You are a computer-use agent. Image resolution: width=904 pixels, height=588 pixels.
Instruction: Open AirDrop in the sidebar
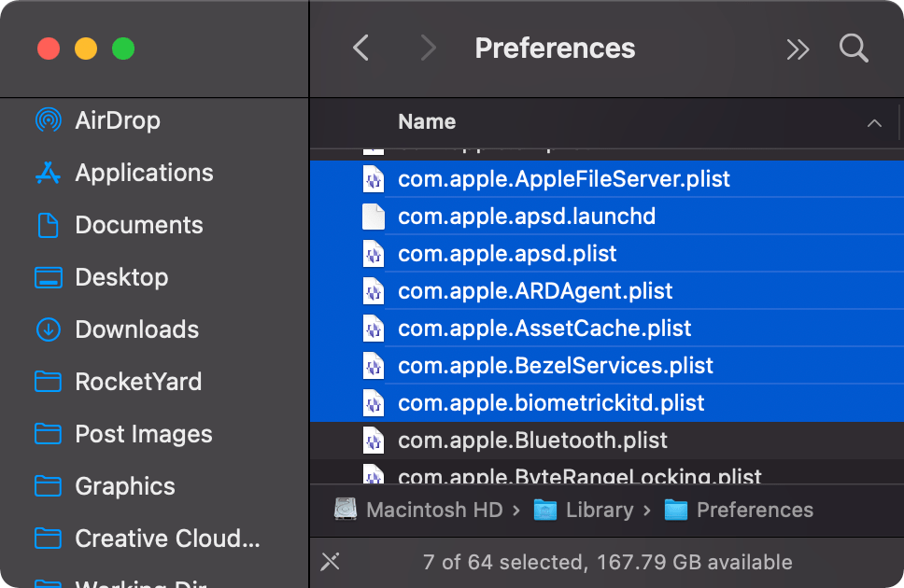click(x=117, y=120)
